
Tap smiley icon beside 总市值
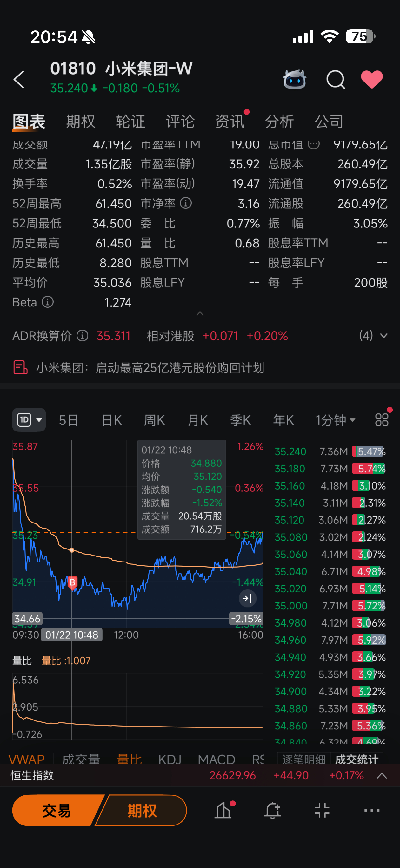click(x=314, y=145)
